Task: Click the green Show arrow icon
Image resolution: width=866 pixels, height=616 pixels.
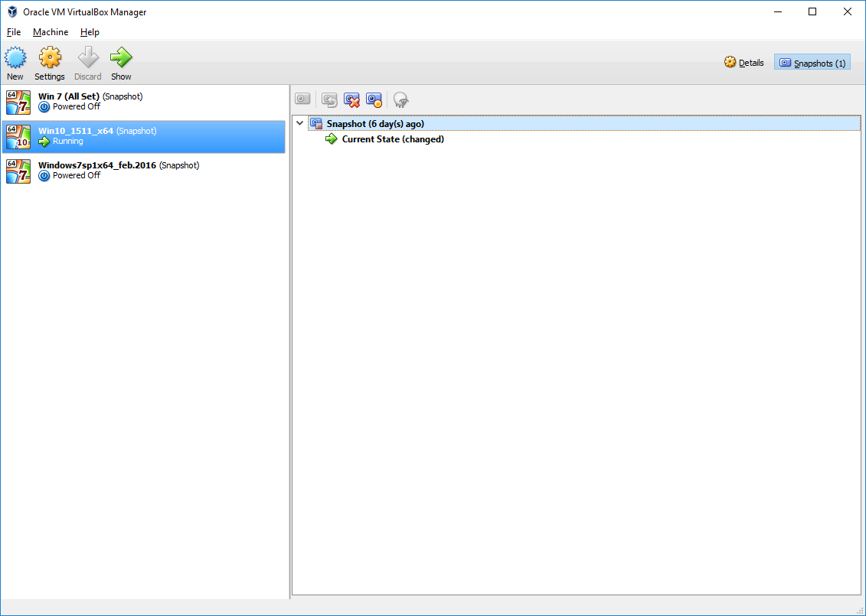Action: tap(121, 57)
